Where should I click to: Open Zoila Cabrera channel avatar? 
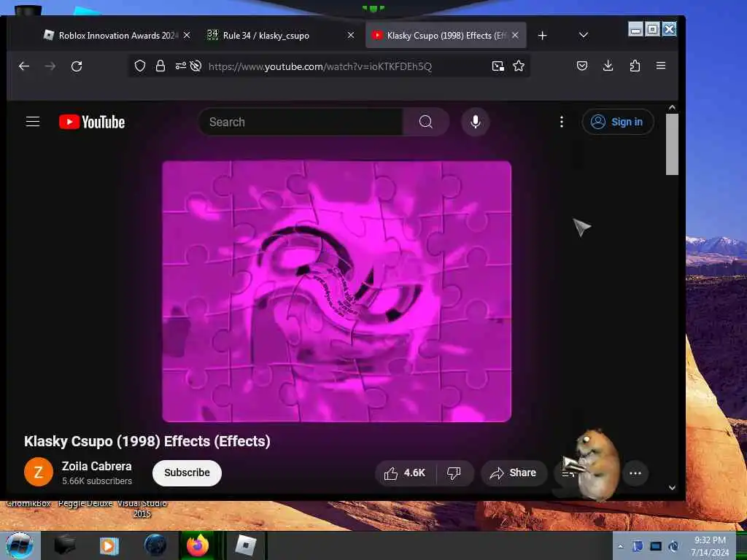tap(39, 472)
